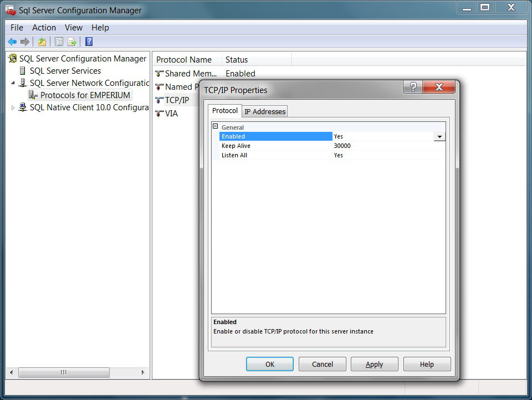Screen dimensions: 532x400
Task: Select the SQL Server Services tree node
Action: 65,71
